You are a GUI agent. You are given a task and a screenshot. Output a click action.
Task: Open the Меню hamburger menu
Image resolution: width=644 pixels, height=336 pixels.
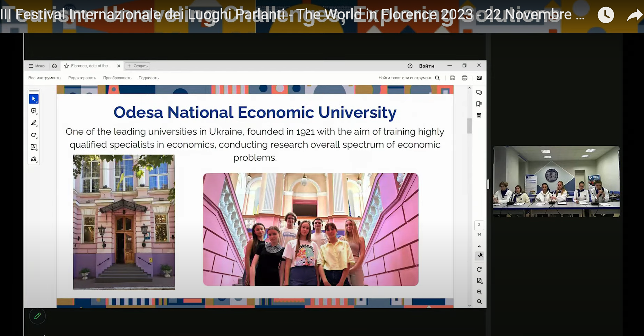tap(36, 66)
